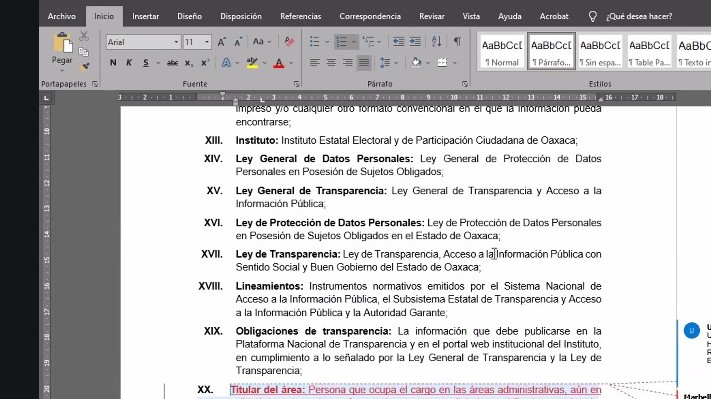
Task: Expand the Pegar options arrow
Action: click(62, 70)
